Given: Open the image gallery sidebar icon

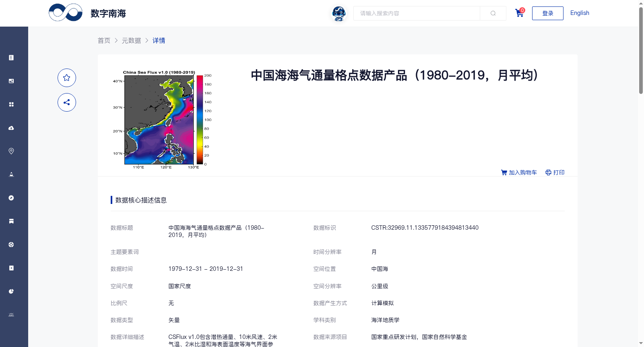Looking at the screenshot, I should [11, 81].
